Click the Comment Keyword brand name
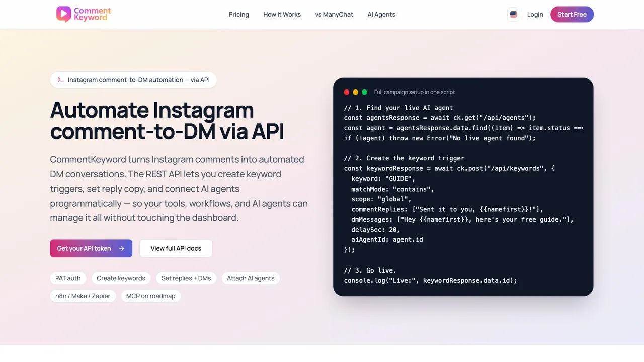The image size is (644, 362). pos(93,14)
